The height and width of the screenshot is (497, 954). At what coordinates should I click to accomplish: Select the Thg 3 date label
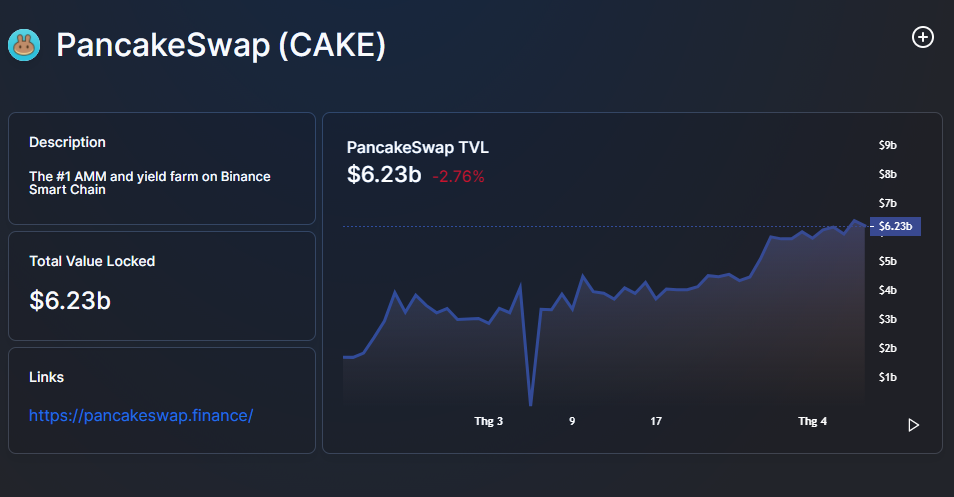pos(488,422)
